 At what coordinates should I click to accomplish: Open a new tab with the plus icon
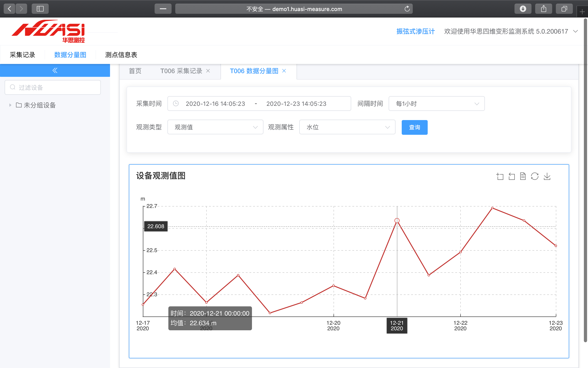point(582,12)
